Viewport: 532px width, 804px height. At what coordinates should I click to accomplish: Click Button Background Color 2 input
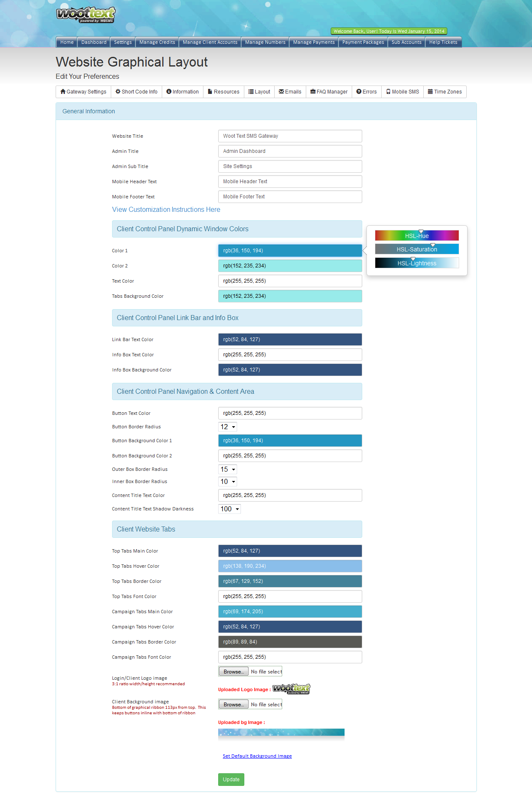(x=290, y=456)
